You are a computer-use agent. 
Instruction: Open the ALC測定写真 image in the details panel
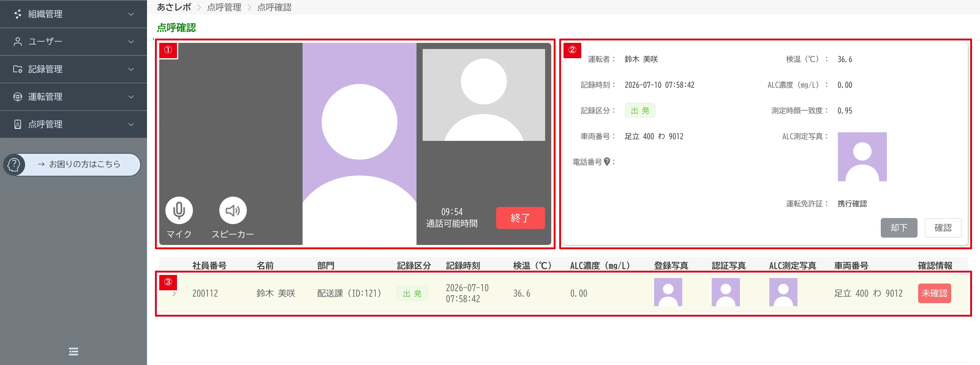[x=862, y=157]
